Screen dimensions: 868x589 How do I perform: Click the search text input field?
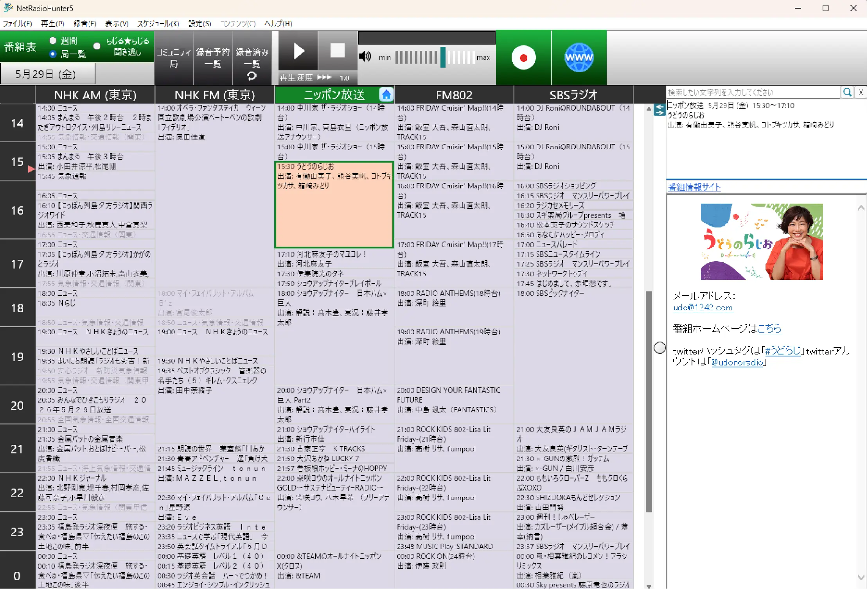click(753, 92)
